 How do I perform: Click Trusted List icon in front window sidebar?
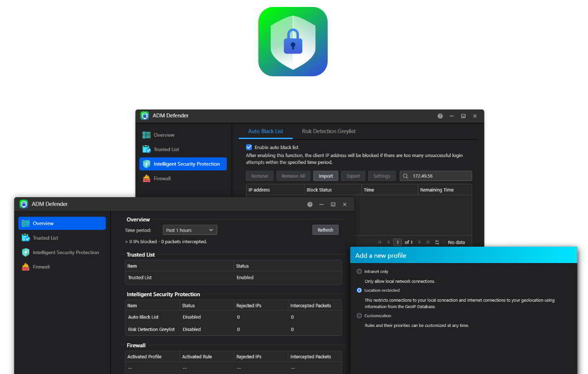coord(26,238)
